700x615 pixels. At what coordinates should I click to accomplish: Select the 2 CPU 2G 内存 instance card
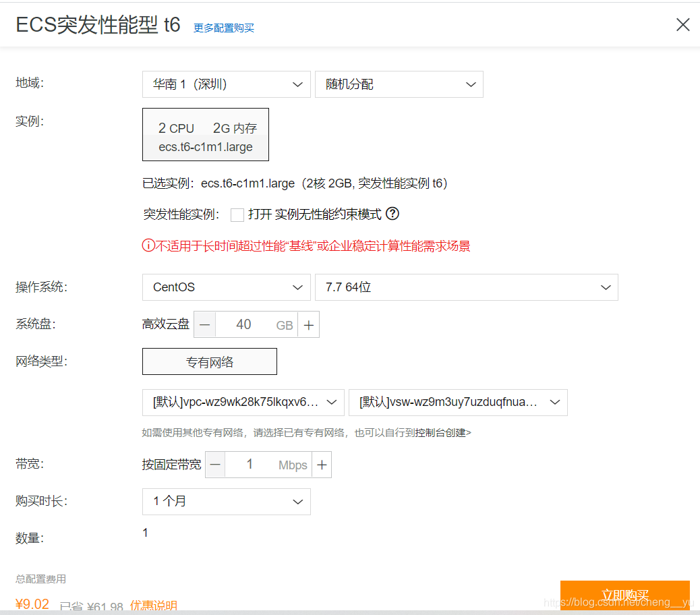[x=206, y=134]
